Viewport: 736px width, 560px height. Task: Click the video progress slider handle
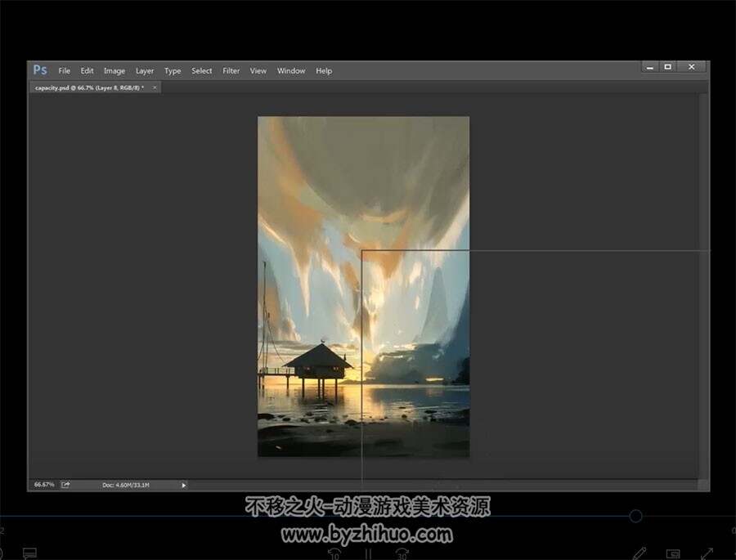[x=635, y=517]
